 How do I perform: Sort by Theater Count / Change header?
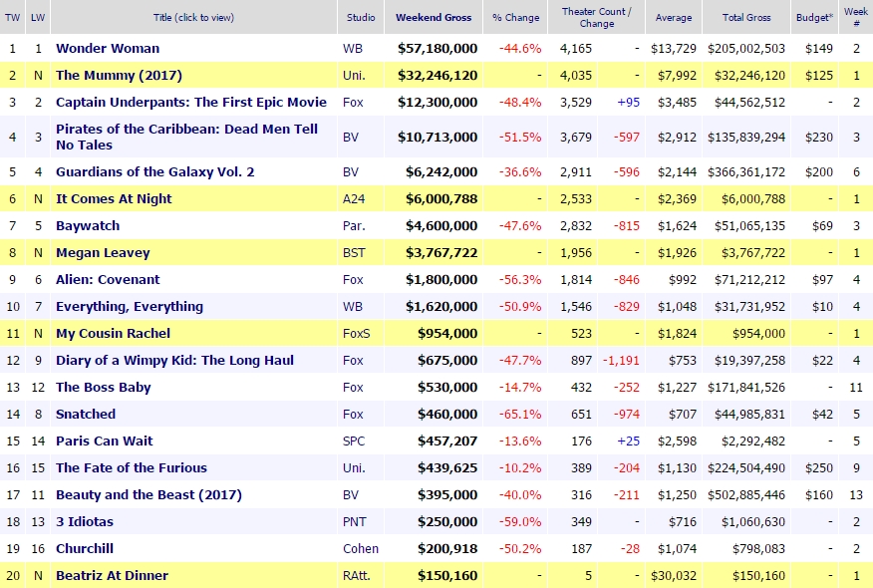(596, 17)
